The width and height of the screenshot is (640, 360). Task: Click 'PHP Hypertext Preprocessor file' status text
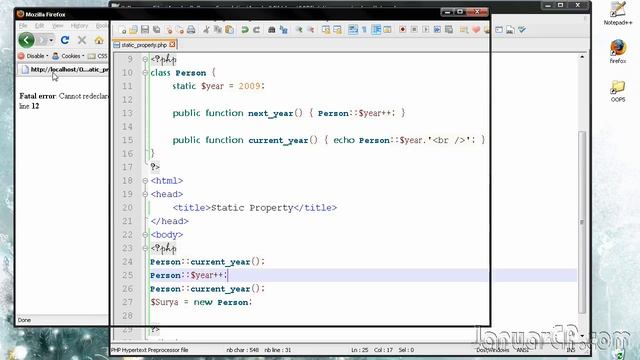coord(150,350)
